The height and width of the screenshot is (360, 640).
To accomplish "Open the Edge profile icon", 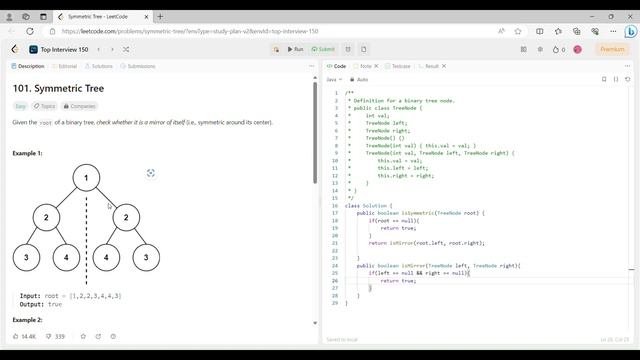I will click(9, 17).
